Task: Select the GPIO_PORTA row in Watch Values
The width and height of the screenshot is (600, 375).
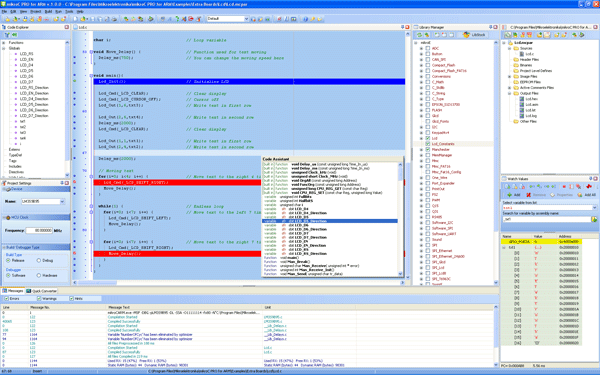Action: click(541, 242)
